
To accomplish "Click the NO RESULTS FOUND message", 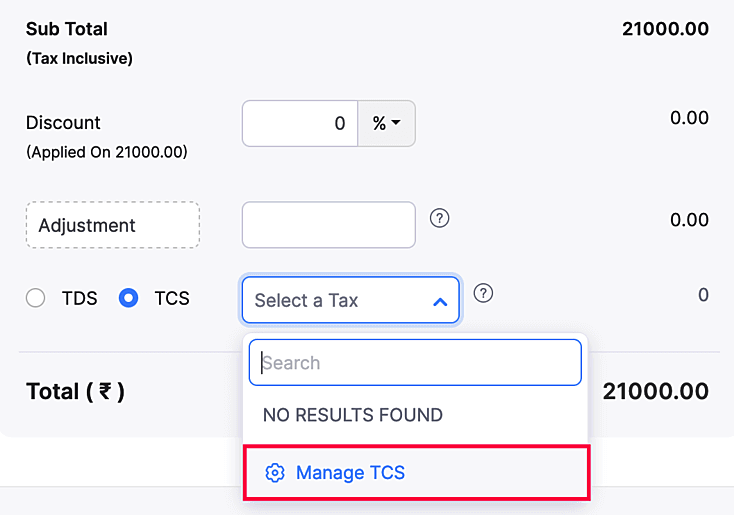I will [352, 415].
